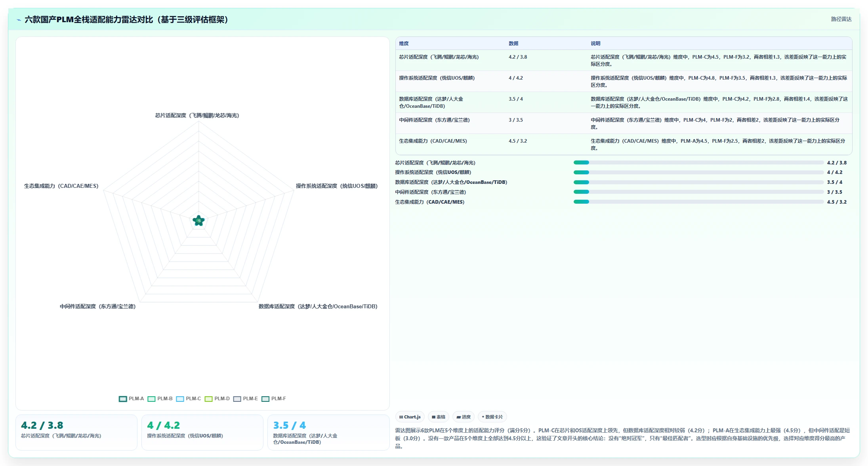Viewport: 868px width, 466px height.
Task: Click table row label 中间件适配深度（东方通/宝兰德）
Action: (x=435, y=120)
